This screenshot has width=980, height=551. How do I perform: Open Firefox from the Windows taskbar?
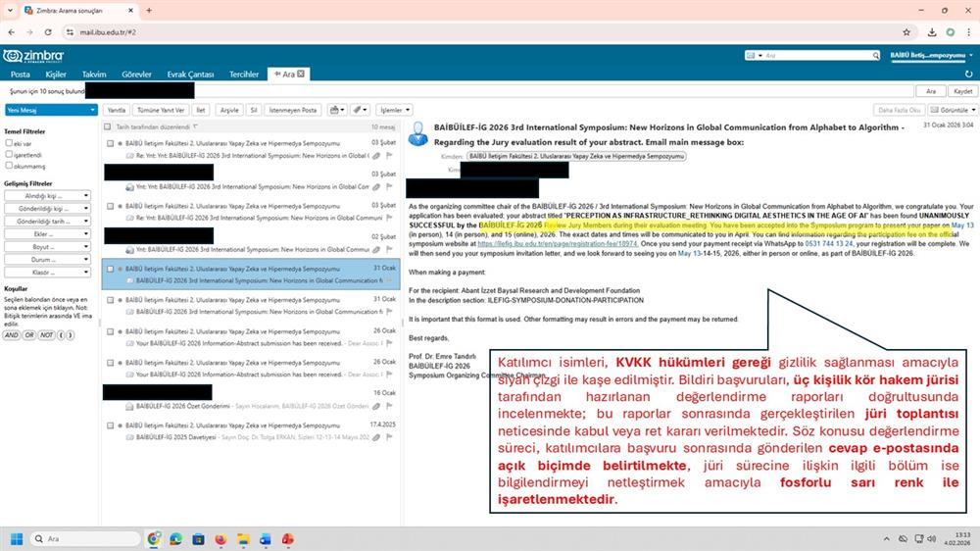click(220, 539)
